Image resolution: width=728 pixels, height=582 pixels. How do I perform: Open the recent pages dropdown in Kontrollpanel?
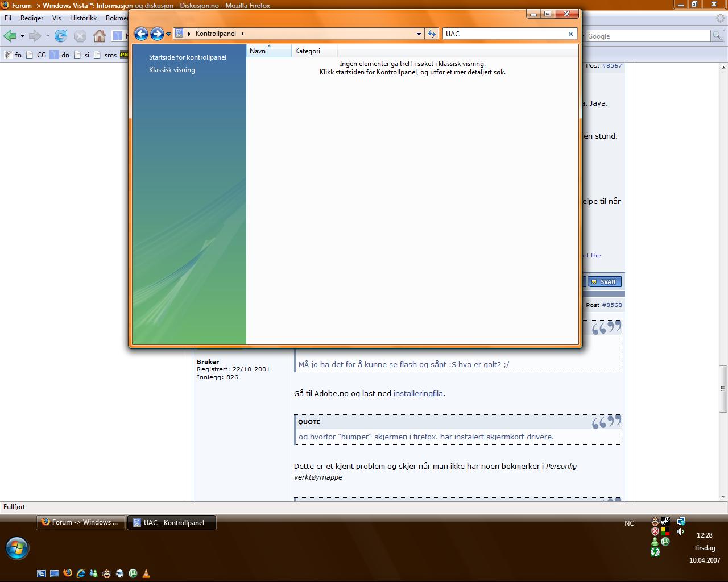(x=168, y=34)
